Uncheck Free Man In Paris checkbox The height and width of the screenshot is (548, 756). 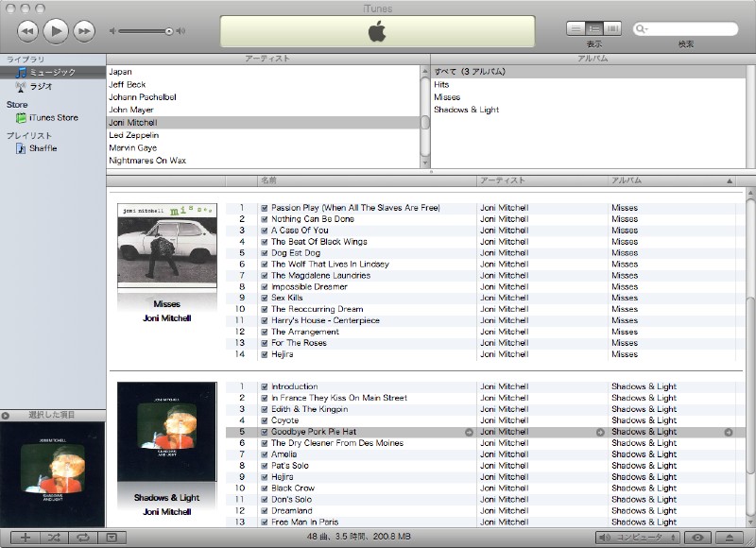click(265, 522)
